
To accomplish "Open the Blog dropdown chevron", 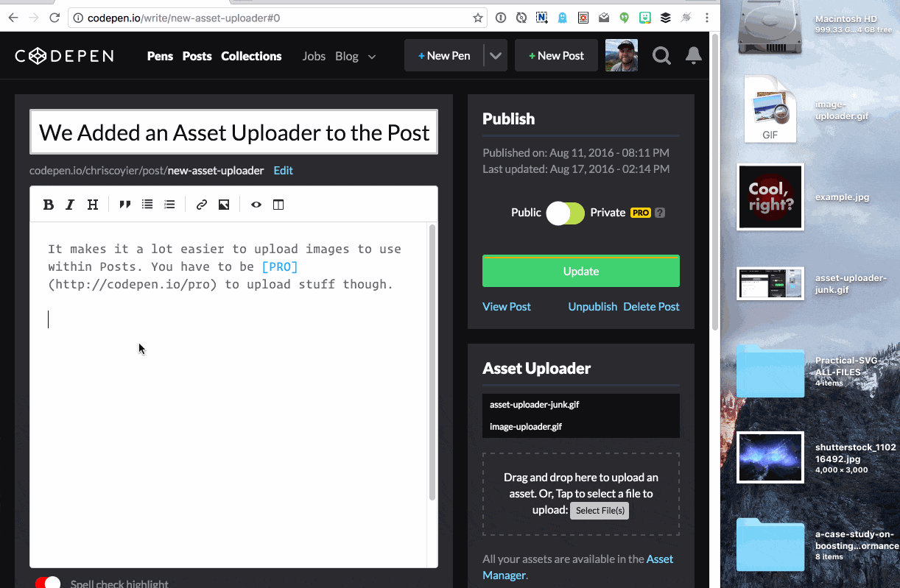I will 371,56.
